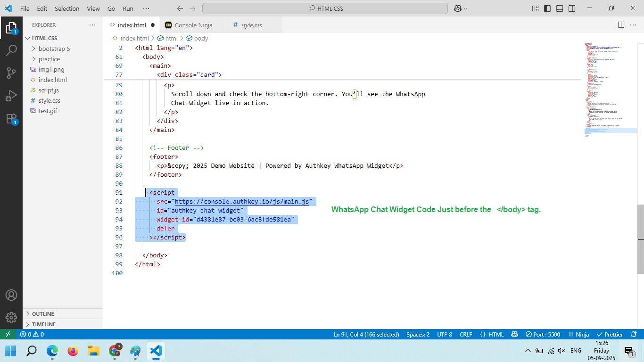This screenshot has width=644, height=362.
Task: Go back with the navigation arrow
Action: pyautogui.click(x=180, y=8)
